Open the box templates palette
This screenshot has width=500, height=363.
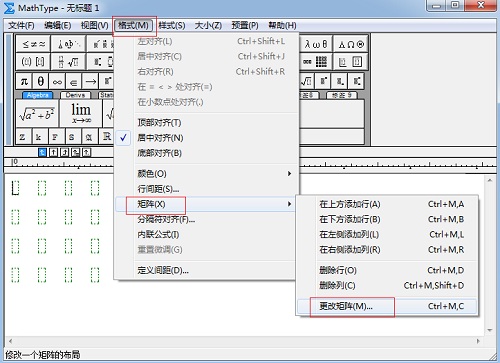351,62
